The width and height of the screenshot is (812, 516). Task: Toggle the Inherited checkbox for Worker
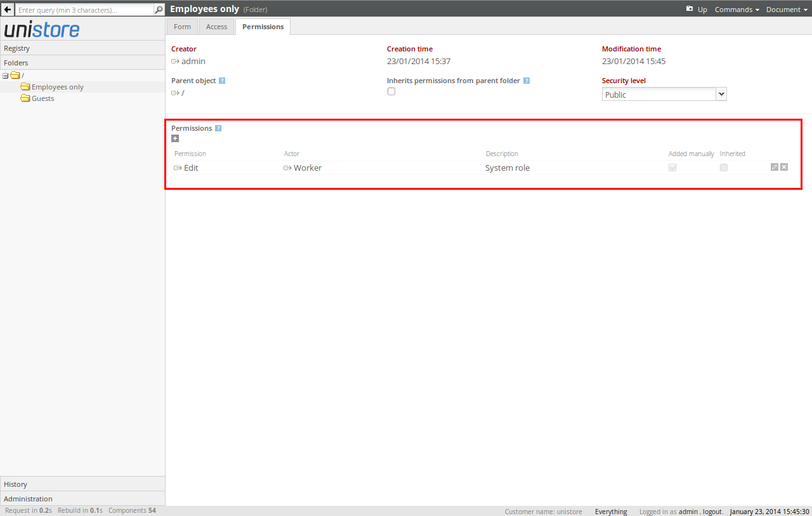(724, 168)
